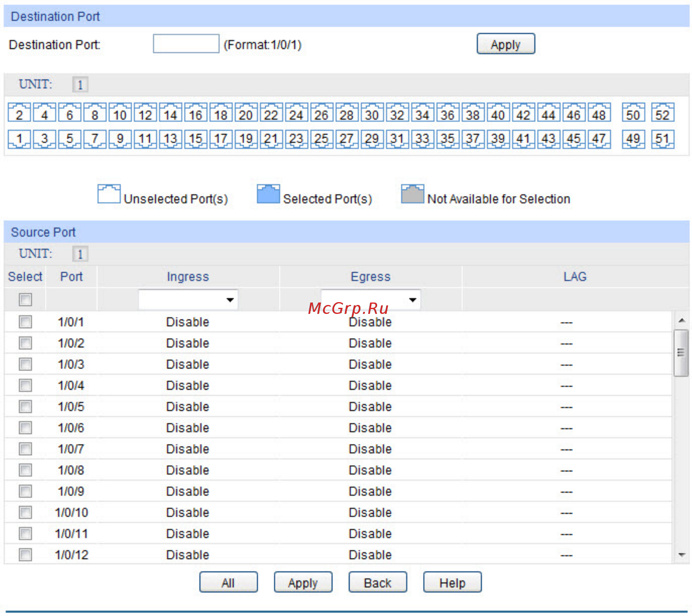Tick the checkbox for port 1/0/3
This screenshot has height=616, width=692.
tap(25, 364)
